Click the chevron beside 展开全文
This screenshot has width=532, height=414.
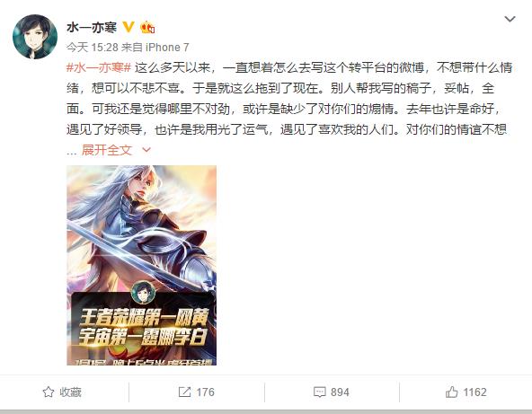146,150
